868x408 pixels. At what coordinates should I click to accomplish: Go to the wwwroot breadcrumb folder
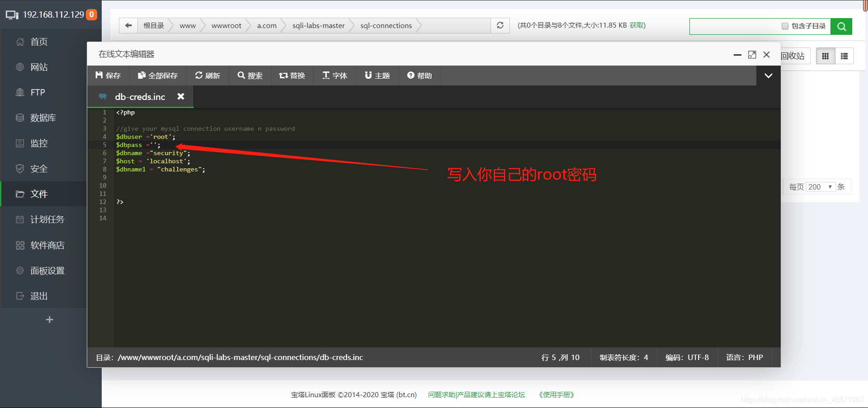[x=226, y=25]
